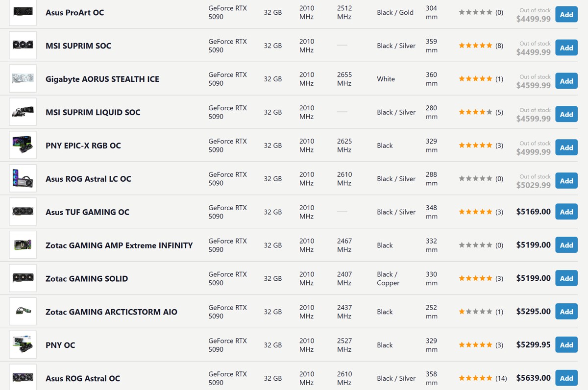The width and height of the screenshot is (588, 390).
Task: Click the $5295.00 price of Zotac ARCTICSTORM AIO
Action: pos(533,312)
